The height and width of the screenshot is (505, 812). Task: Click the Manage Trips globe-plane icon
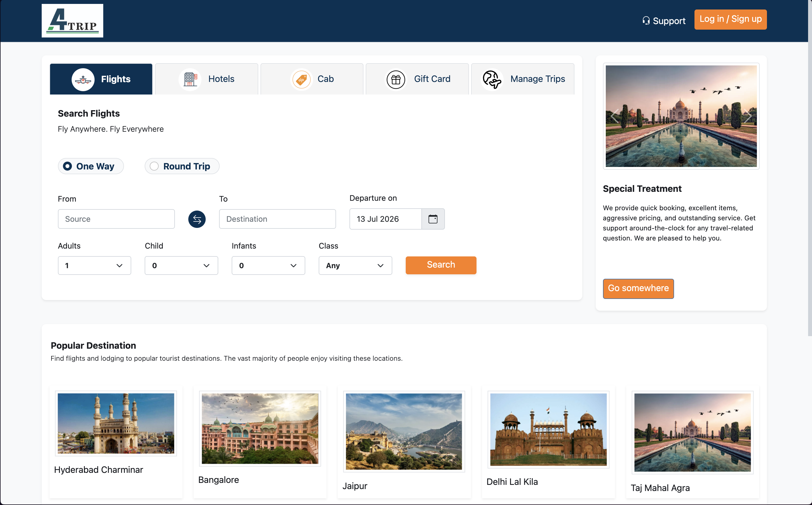coord(492,79)
